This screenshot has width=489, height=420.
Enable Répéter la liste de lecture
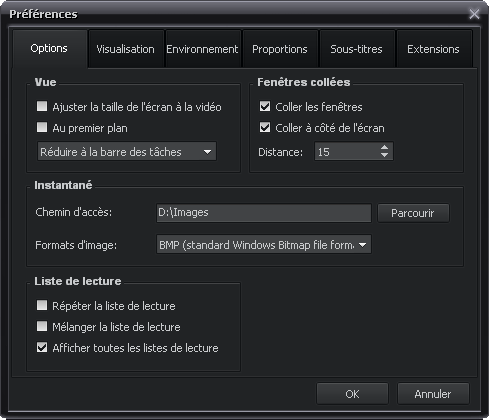point(42,305)
